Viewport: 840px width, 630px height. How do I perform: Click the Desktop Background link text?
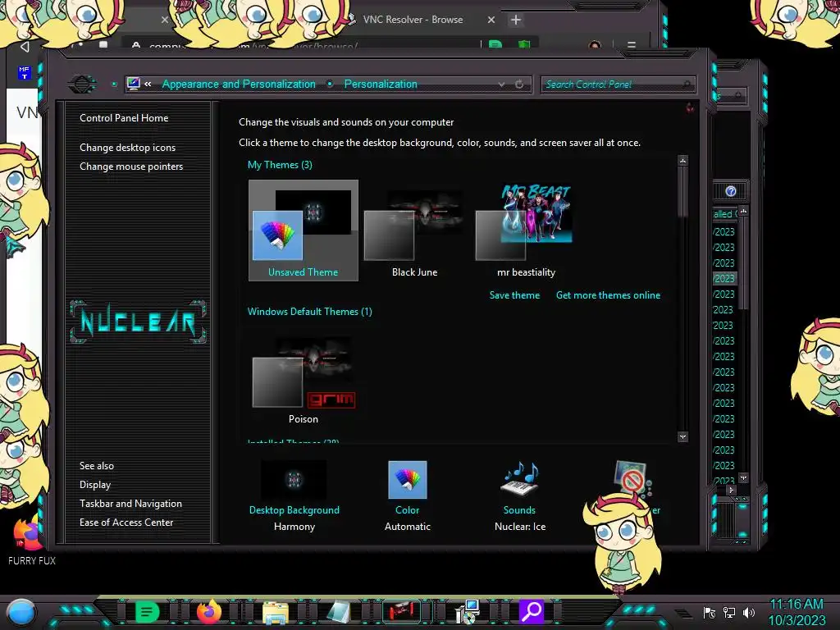[x=294, y=510]
